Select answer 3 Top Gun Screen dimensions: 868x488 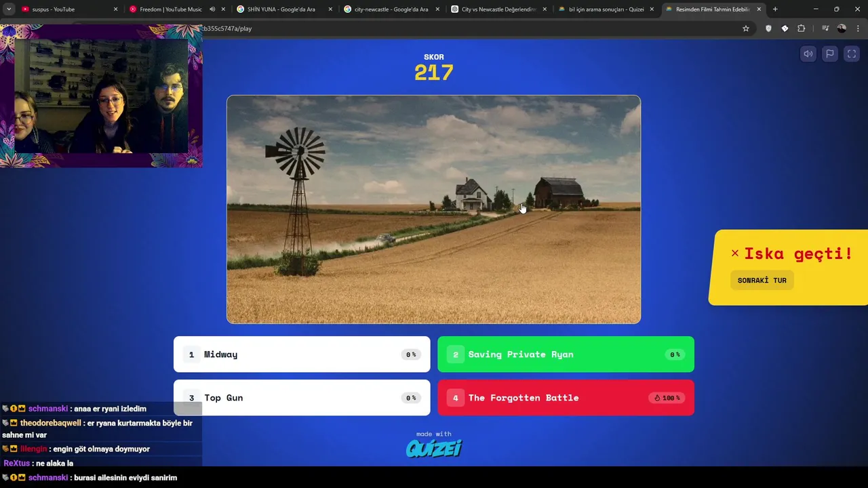click(302, 398)
